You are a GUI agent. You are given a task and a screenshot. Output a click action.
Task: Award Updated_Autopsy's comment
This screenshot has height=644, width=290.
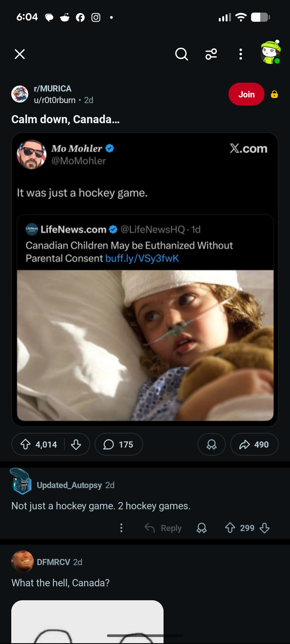(x=202, y=528)
